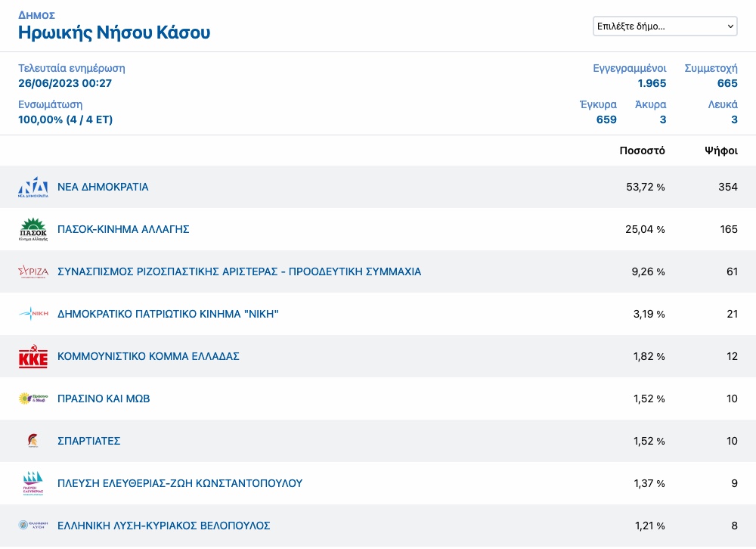Click the 354 votes cell
Image resolution: width=756 pixels, height=549 pixels.
[728, 188]
